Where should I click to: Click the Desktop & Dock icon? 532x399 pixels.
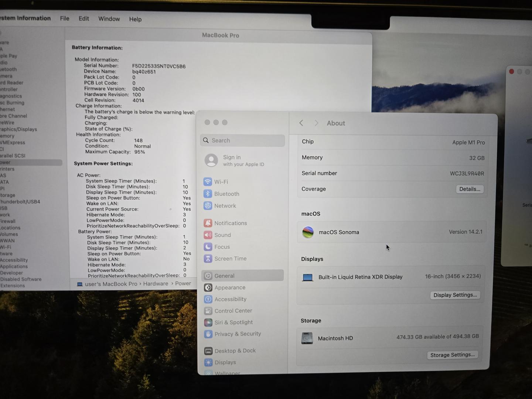pos(208,351)
